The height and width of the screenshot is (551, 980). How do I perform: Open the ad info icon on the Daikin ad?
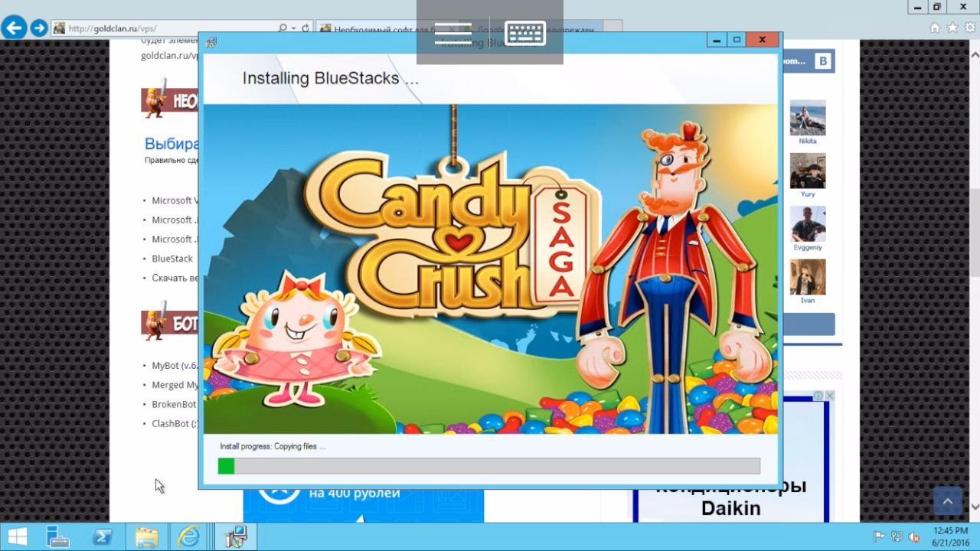(x=818, y=396)
